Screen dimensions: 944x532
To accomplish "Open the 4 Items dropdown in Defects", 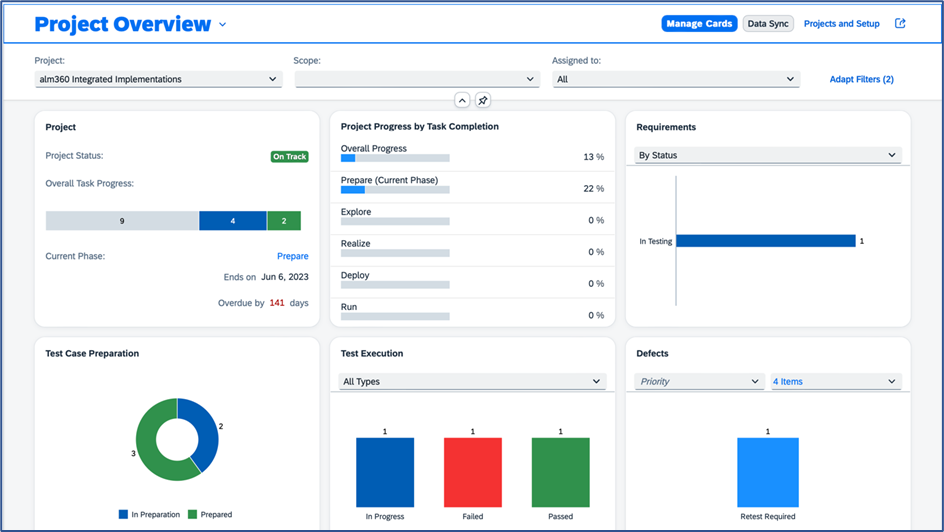I will coord(834,381).
